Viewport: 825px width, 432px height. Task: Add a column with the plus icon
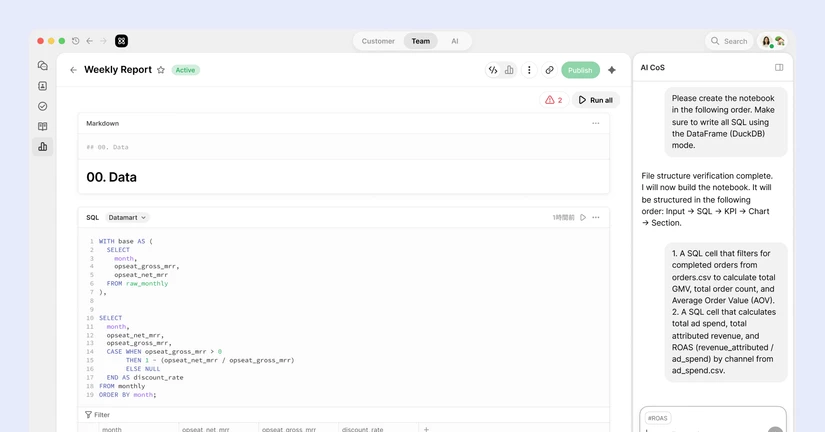(x=426, y=429)
